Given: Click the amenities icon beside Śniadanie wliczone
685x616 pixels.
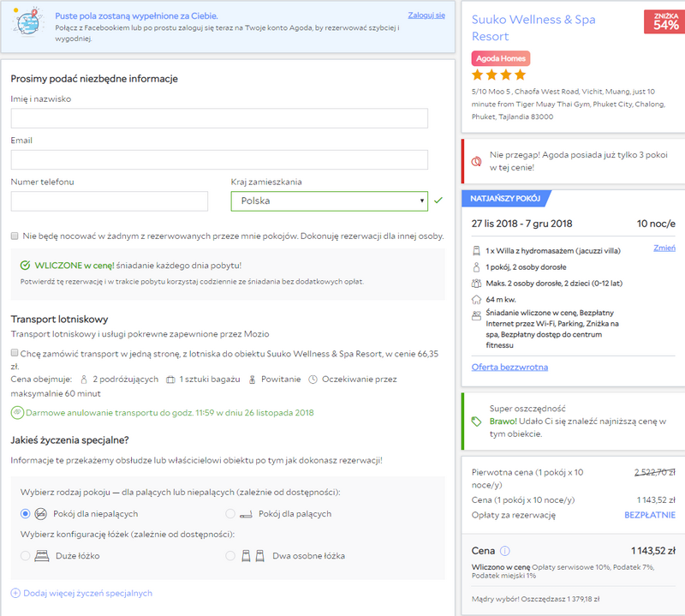Looking at the screenshot, I should pos(476,315).
